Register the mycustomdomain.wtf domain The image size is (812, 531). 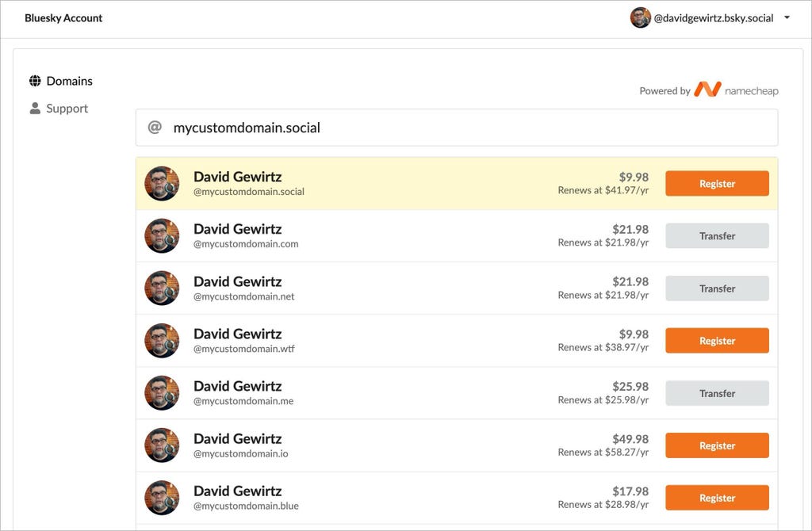click(x=717, y=341)
